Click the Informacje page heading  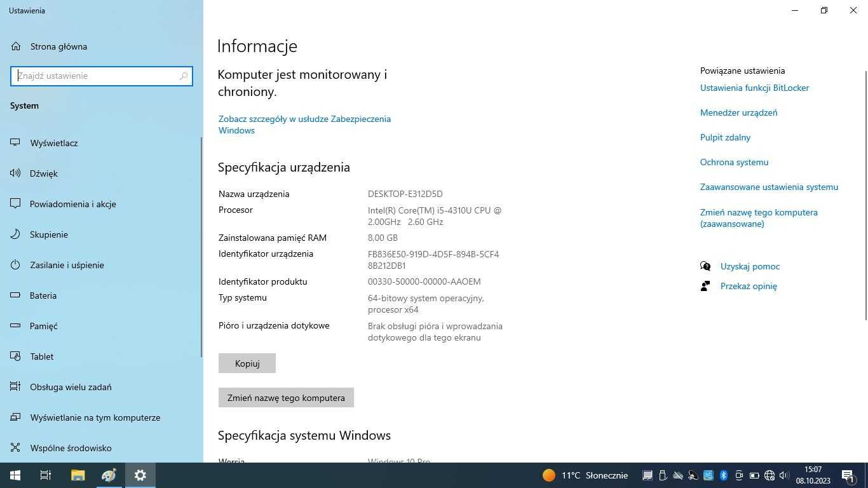click(x=257, y=46)
